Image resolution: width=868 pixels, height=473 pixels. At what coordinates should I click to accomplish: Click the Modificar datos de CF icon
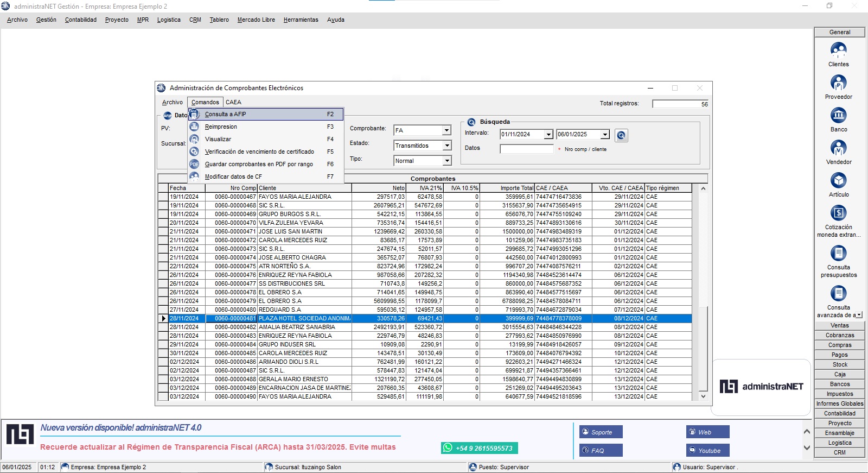[x=194, y=176]
